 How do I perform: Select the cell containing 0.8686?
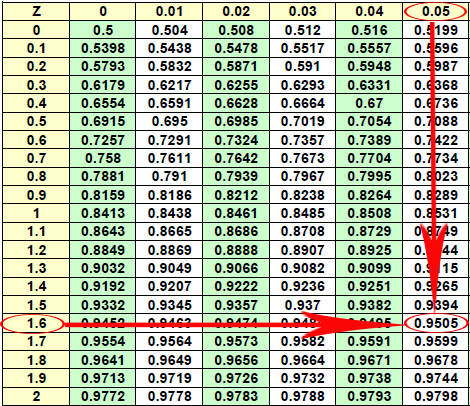tap(236, 232)
